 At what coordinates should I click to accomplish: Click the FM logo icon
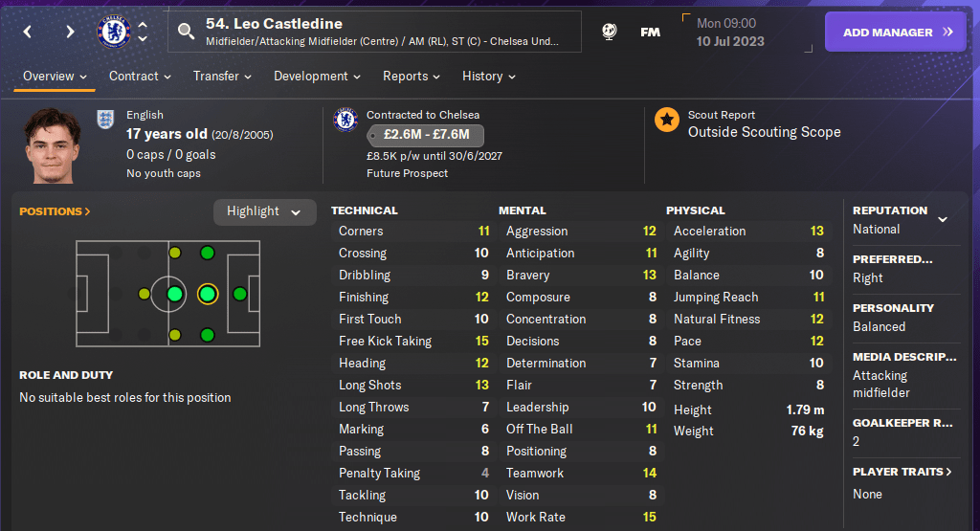click(650, 32)
